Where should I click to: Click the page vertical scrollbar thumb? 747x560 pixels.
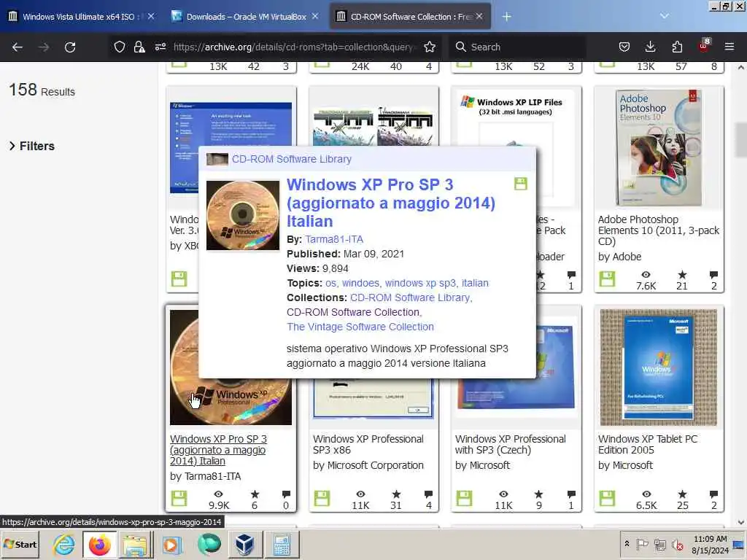741,139
